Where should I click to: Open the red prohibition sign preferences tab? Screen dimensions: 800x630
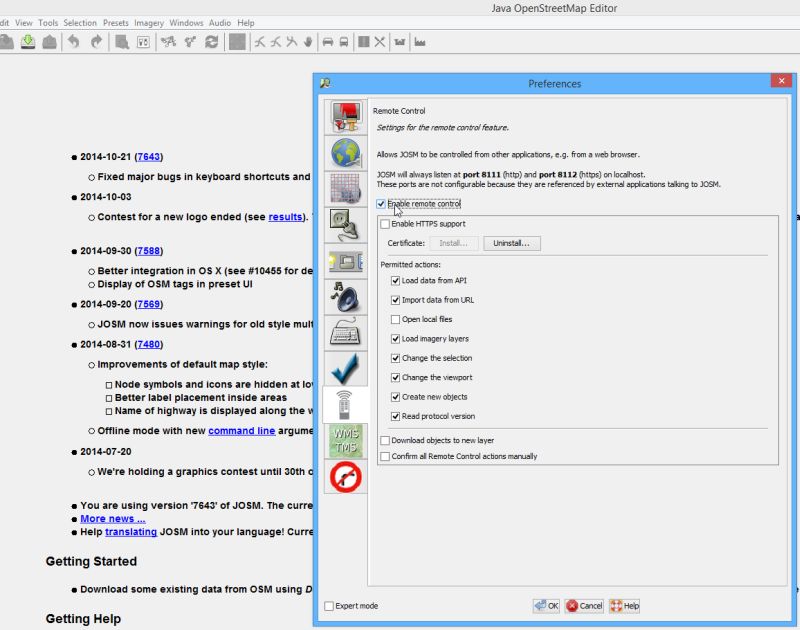pos(345,477)
